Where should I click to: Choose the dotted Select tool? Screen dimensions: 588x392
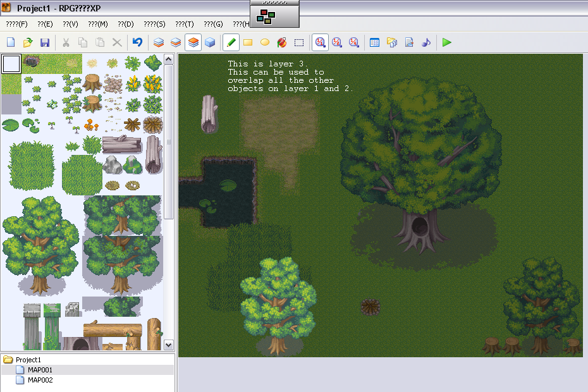[299, 42]
